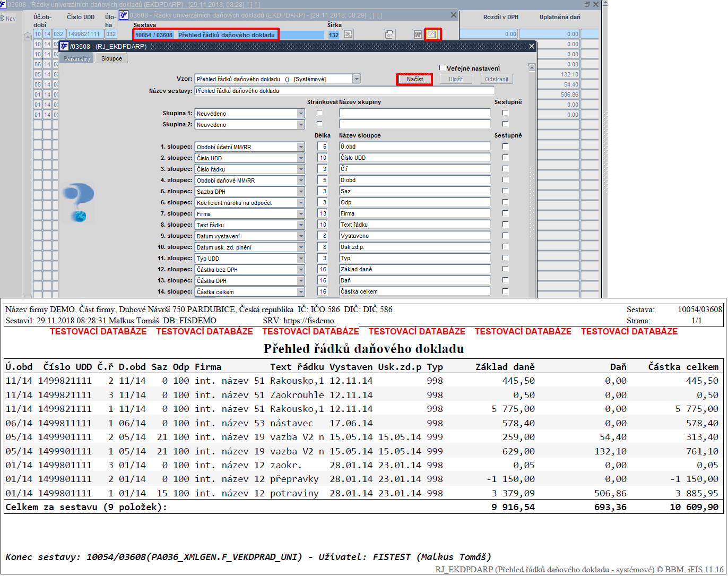Expand 14. sloupec dropdown Částka celkem
Viewport: 728px width, 576px height.
click(301, 292)
